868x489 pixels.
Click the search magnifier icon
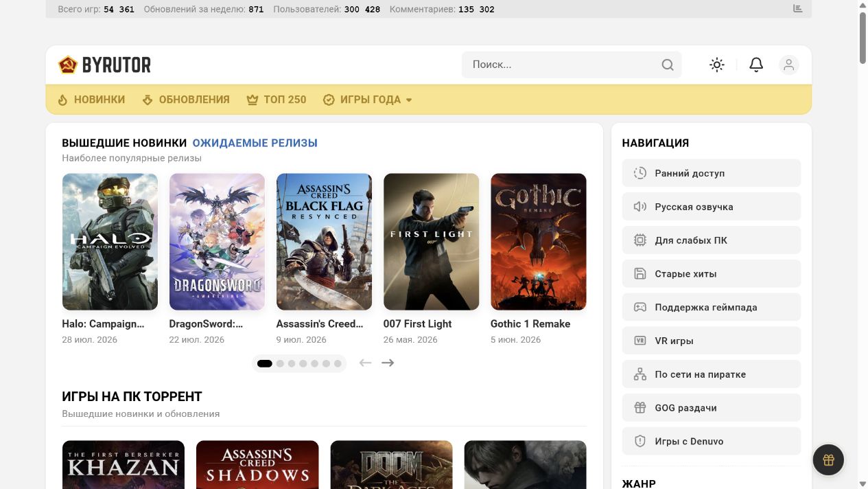(x=667, y=65)
